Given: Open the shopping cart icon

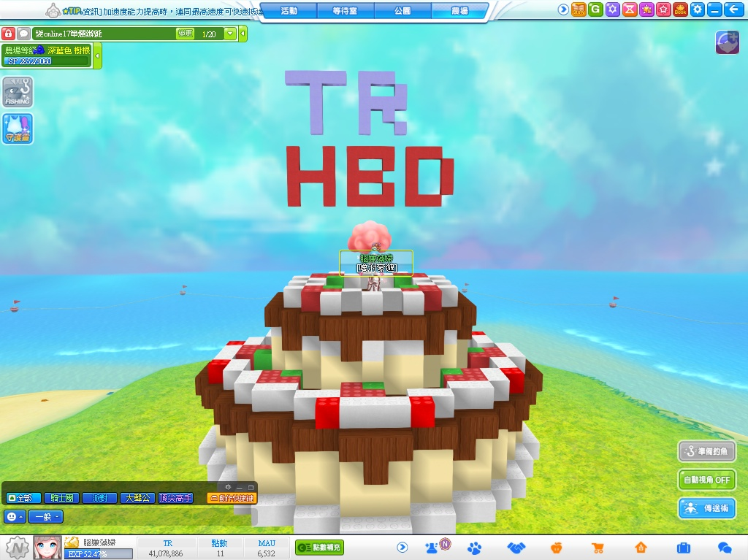Looking at the screenshot, I should pos(598,547).
